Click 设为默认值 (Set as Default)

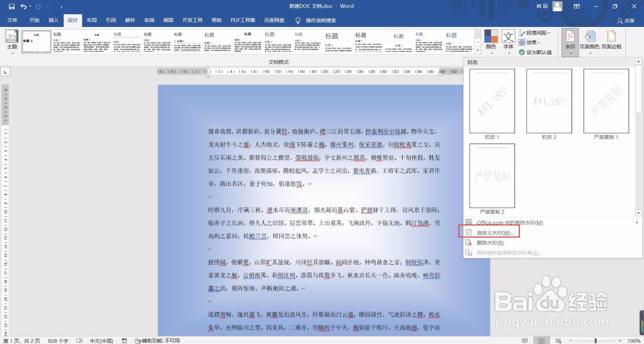pyautogui.click(x=535, y=52)
